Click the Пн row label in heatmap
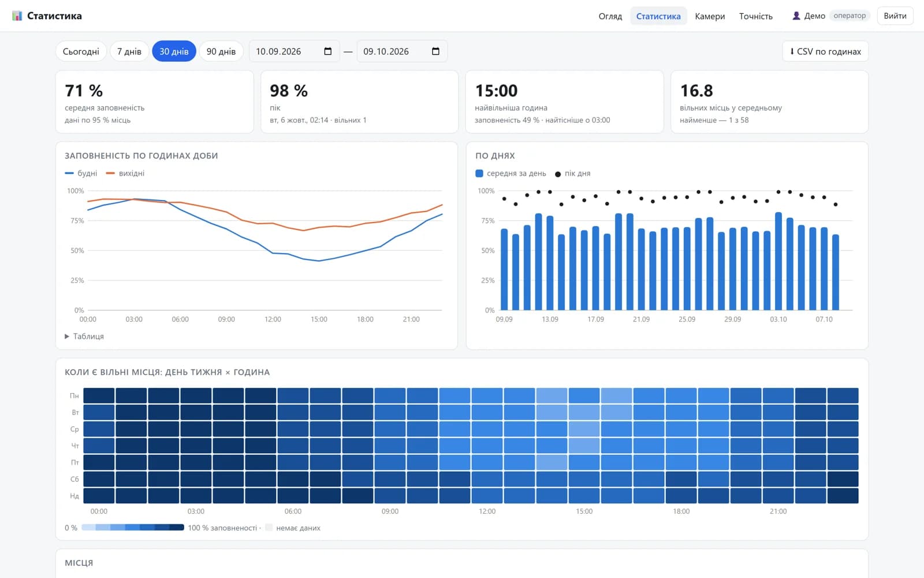This screenshot has height=578, width=924. point(74,396)
